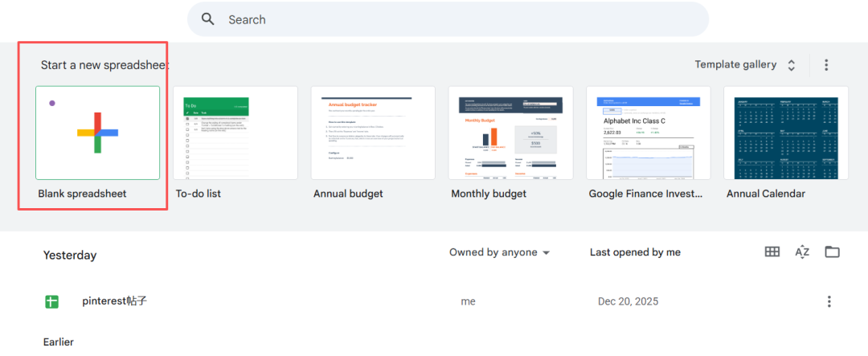868x356 pixels.
Task: Expand the Template gallery
Action: 791,65
